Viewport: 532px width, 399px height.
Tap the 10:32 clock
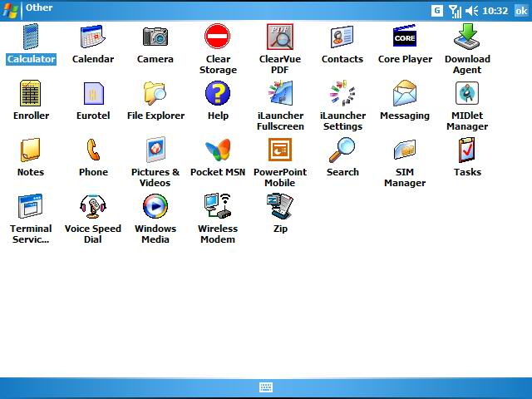coord(495,11)
